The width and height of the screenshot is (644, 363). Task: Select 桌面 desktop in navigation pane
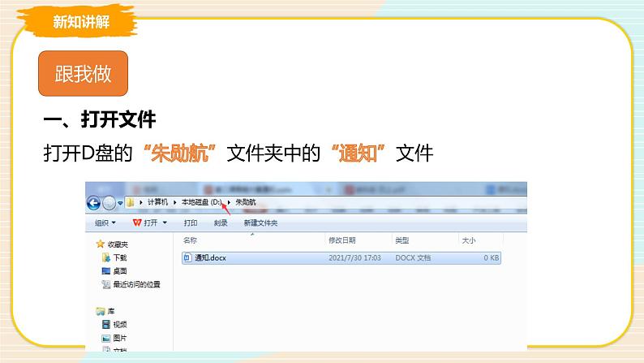119,271
